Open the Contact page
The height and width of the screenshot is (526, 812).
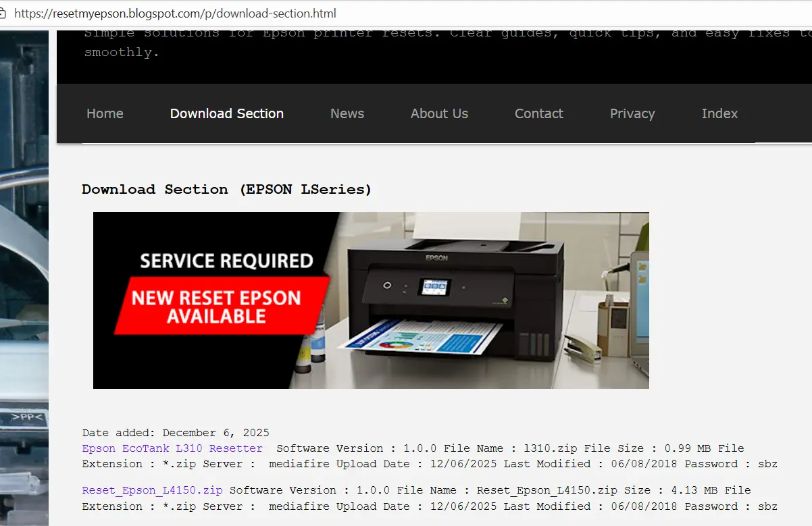539,113
